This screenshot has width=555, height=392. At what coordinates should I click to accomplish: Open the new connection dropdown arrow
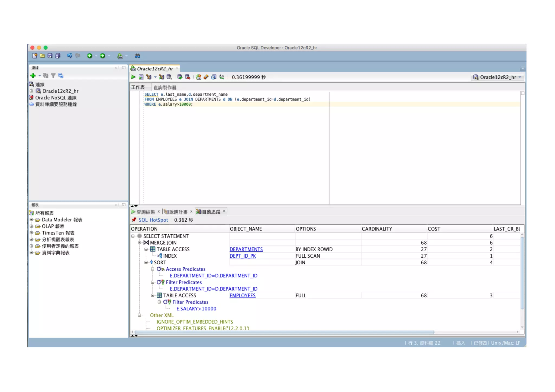pyautogui.click(x=40, y=76)
